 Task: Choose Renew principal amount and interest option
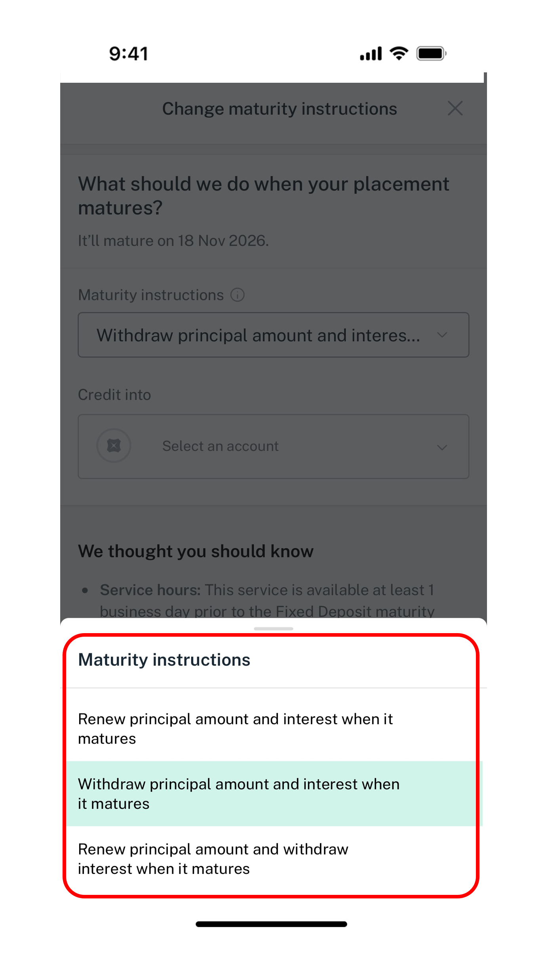(x=274, y=729)
